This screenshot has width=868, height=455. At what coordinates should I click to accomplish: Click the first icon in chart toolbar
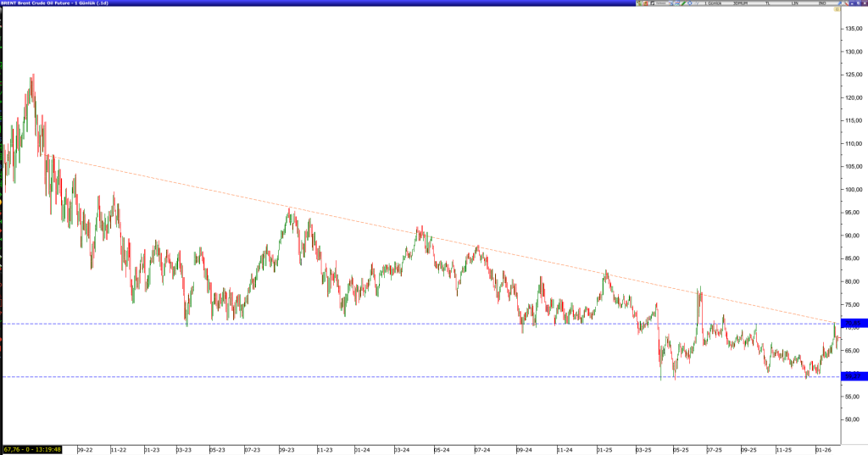pyautogui.click(x=638, y=3)
